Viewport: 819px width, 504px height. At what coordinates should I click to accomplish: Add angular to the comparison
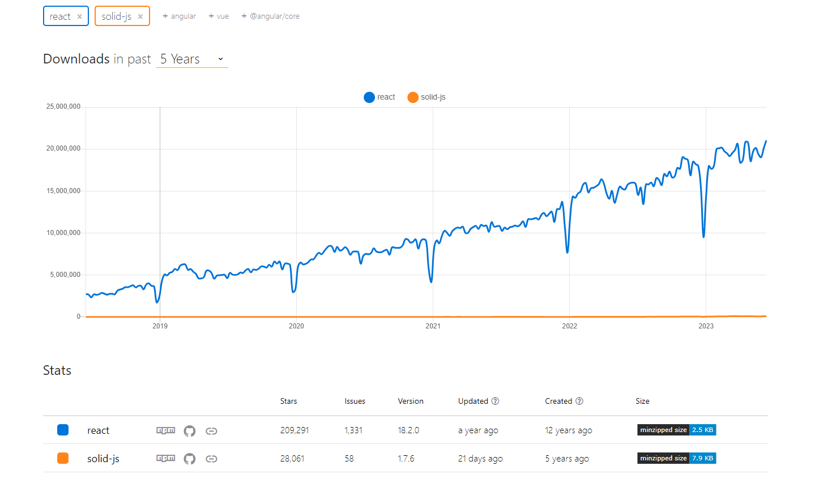pyautogui.click(x=179, y=16)
